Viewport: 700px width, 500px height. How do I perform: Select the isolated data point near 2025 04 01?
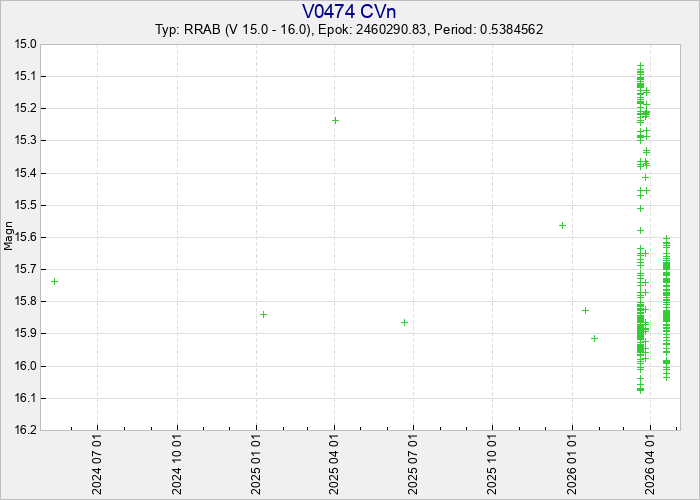pyautogui.click(x=335, y=120)
